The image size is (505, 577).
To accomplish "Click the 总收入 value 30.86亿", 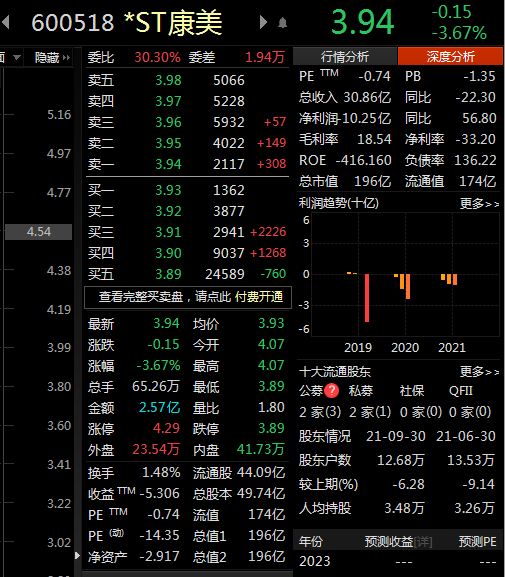I will click(x=367, y=98).
